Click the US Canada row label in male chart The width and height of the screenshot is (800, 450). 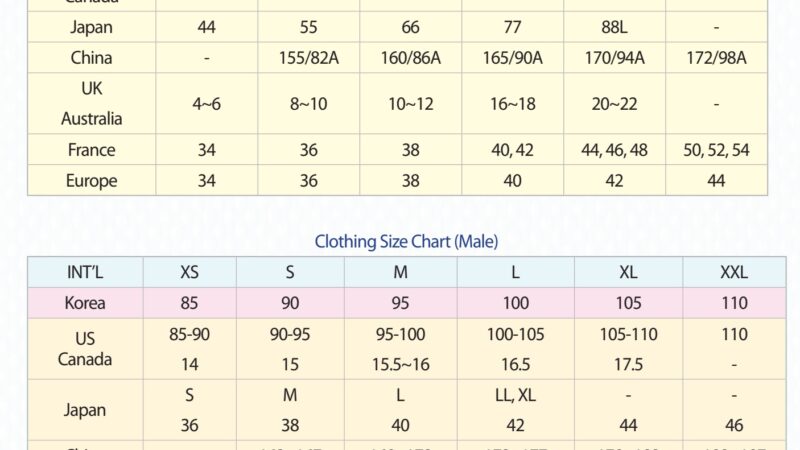click(x=85, y=349)
